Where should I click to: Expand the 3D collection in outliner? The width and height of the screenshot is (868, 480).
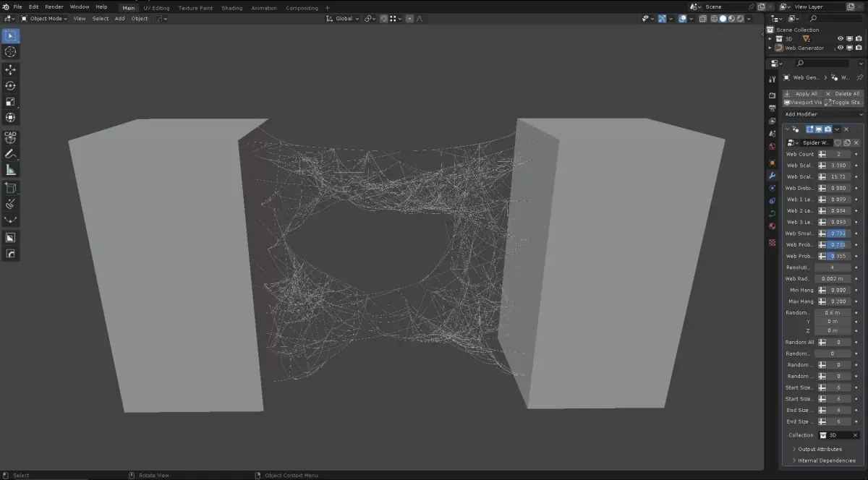coord(770,39)
